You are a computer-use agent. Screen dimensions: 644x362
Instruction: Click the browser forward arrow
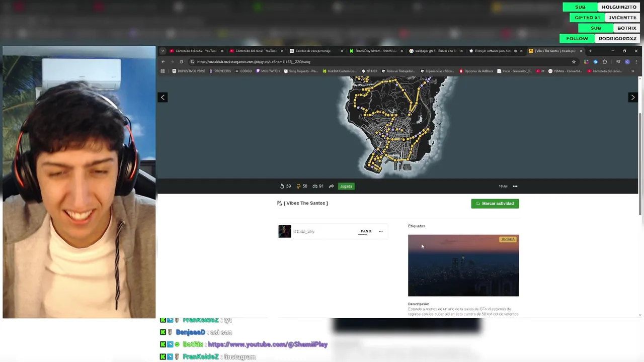[x=172, y=62]
